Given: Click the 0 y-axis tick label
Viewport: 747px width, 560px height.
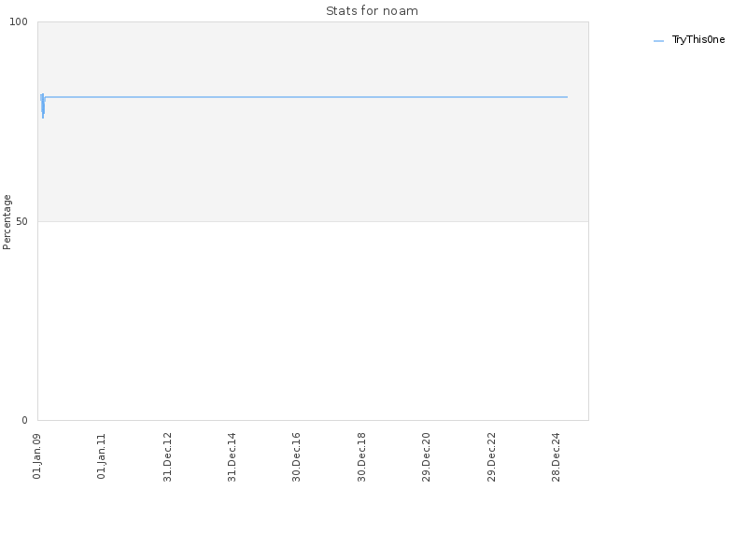Looking at the screenshot, I should (x=25, y=421).
